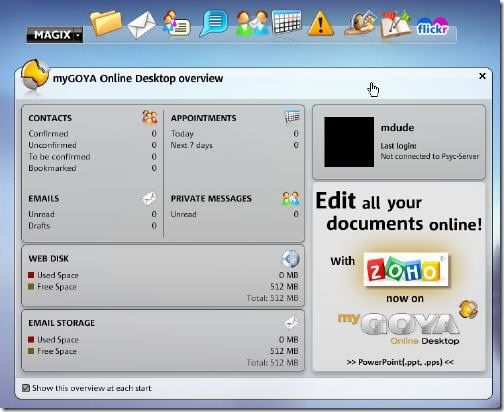Open the two-people private messages toolbar icon
Image resolution: width=504 pixels, height=412 pixels.
(252, 23)
